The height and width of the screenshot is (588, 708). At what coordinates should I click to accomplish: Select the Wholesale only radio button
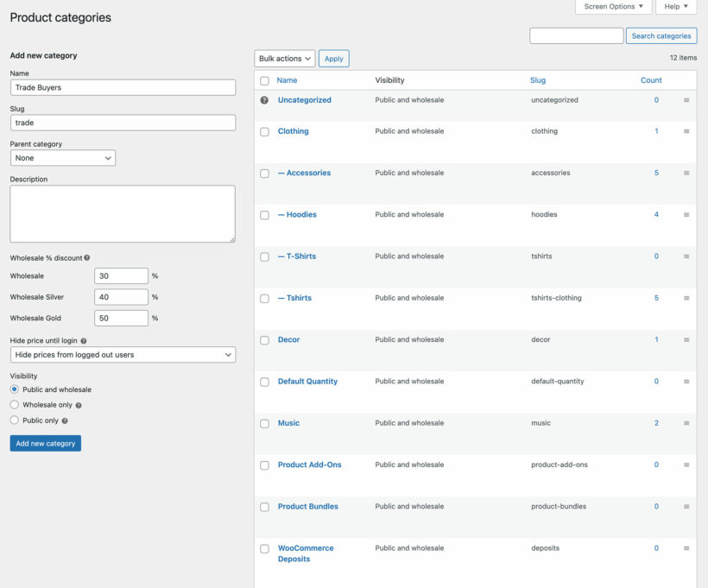(x=13, y=405)
